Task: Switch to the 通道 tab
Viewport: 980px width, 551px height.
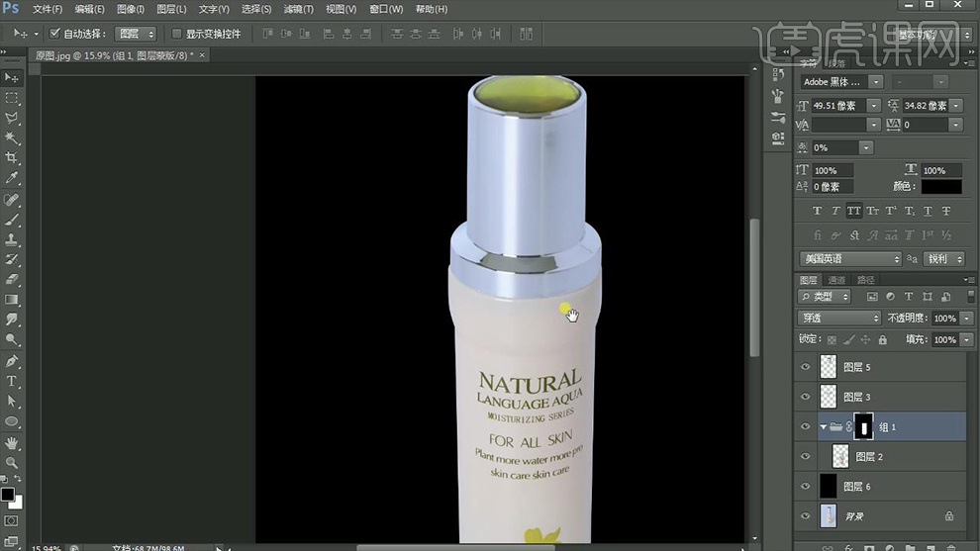Action: point(836,280)
